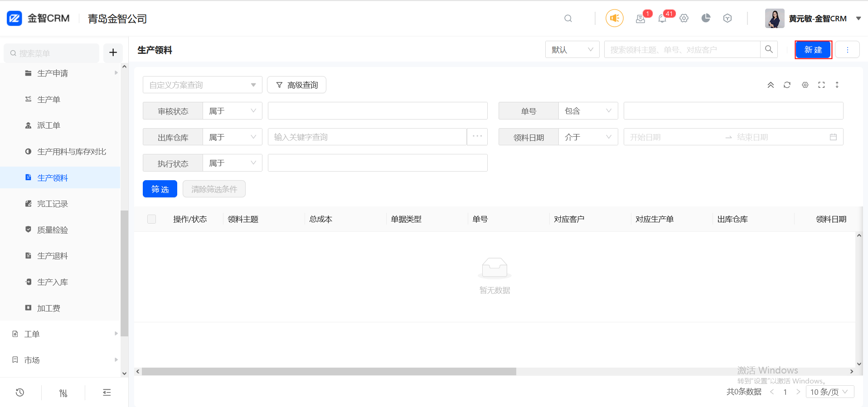868x407 pixels.
Task: Open the calendar icon in 领料日期 range
Action: click(x=833, y=137)
